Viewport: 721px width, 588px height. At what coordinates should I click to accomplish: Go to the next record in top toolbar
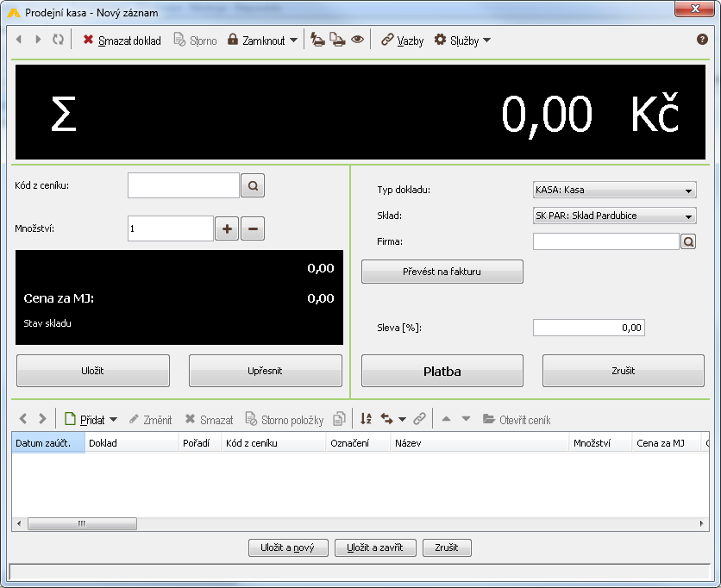(x=38, y=40)
